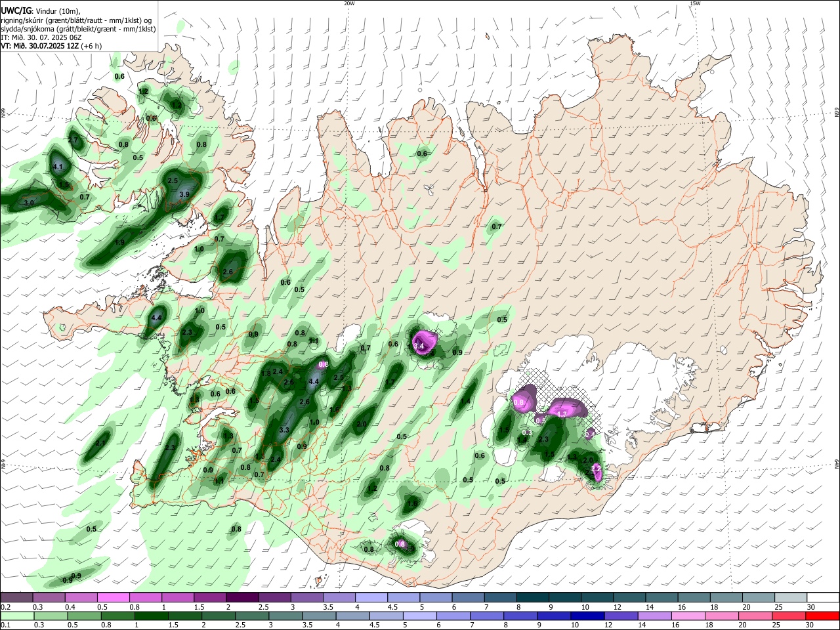Click the pink 3.4 snowfall value on the map
Viewport: 840px width, 630px height.
coord(419,346)
